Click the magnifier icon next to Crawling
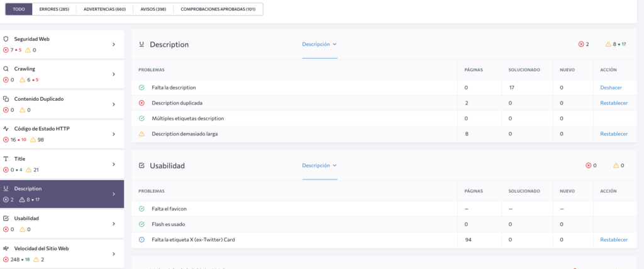 6,69
